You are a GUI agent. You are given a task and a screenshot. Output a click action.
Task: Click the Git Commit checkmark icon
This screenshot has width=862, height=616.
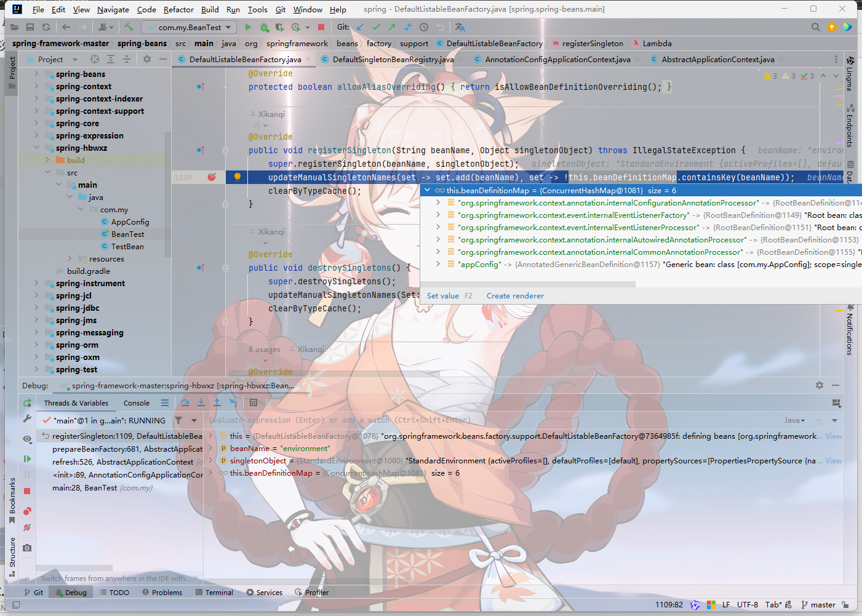(376, 27)
